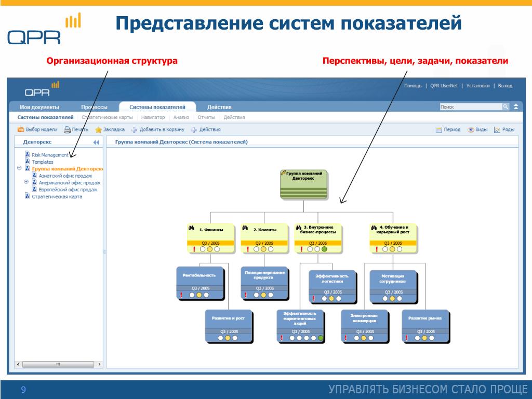Image resolution: width=532 pixels, height=399 pixels.
Task: Open Навигатор sub-tab
Action: click(x=153, y=117)
